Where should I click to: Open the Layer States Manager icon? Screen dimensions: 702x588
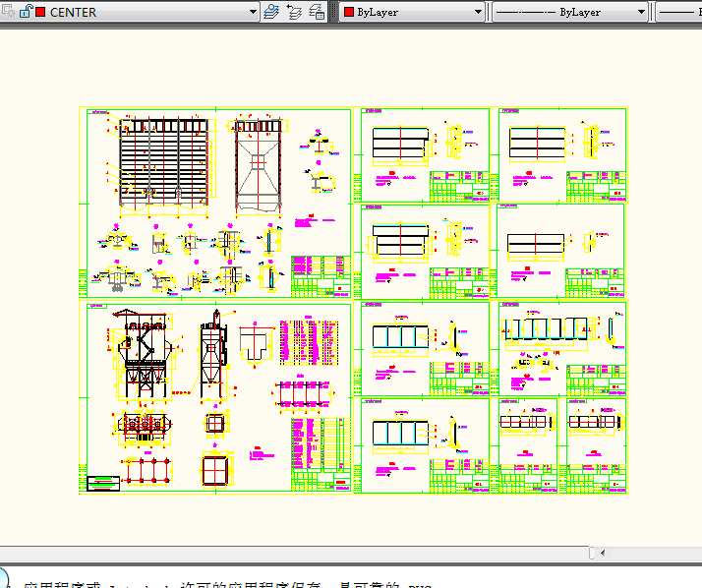coord(317,12)
